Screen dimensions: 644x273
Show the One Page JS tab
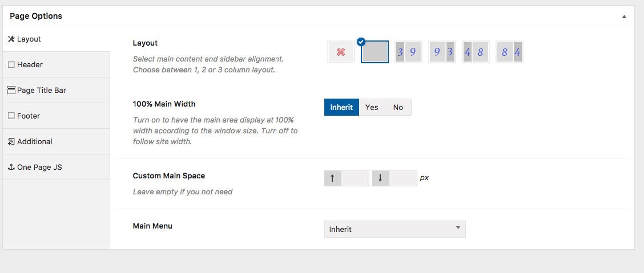[56, 167]
